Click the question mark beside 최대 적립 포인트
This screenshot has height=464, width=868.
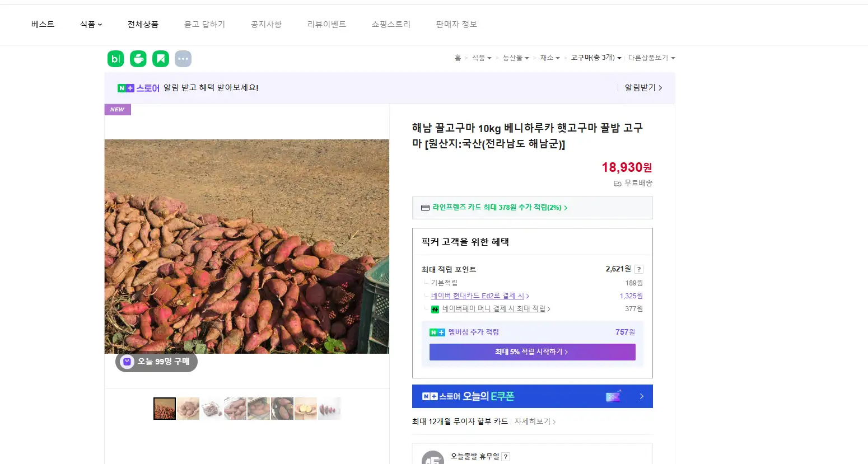(639, 269)
